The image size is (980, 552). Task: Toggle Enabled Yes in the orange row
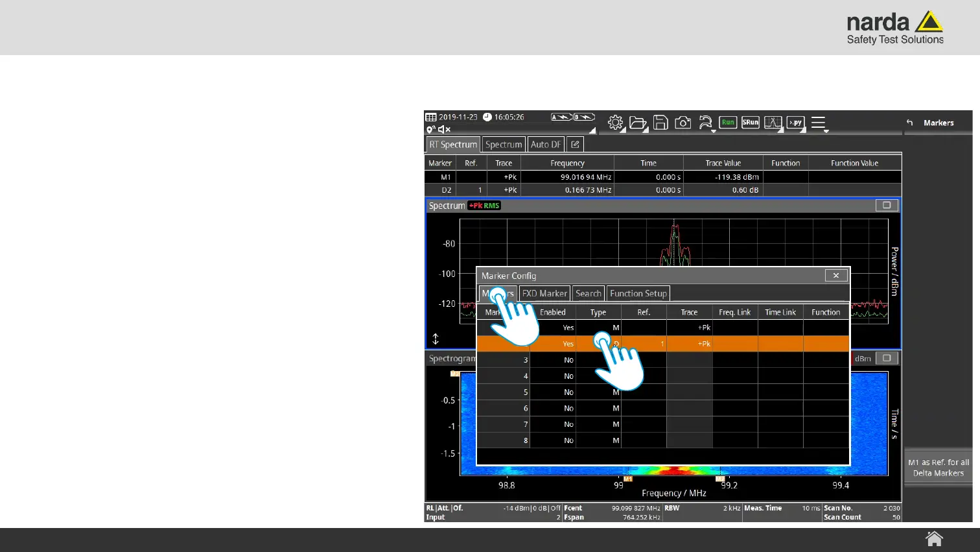(x=553, y=344)
